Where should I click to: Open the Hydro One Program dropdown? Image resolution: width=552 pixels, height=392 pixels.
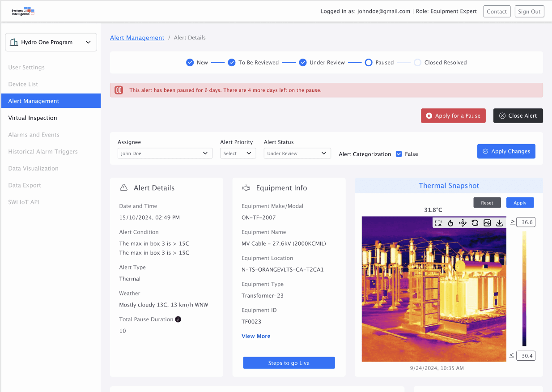click(x=51, y=43)
